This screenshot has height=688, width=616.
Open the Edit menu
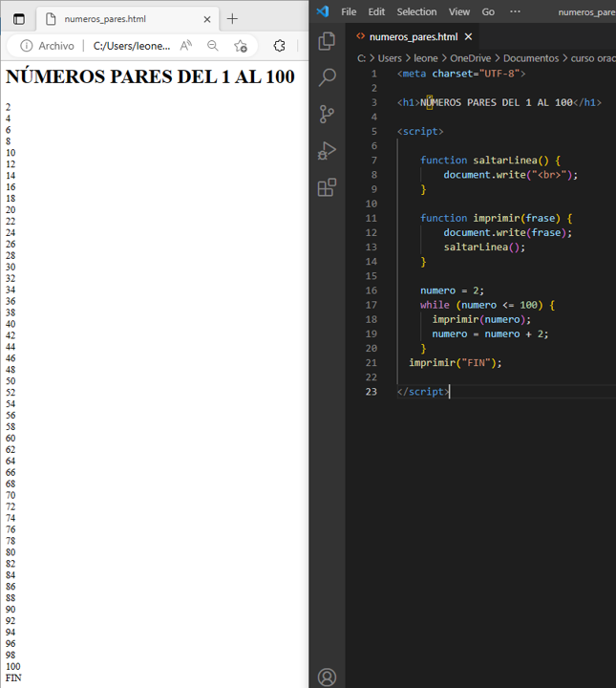(x=376, y=11)
